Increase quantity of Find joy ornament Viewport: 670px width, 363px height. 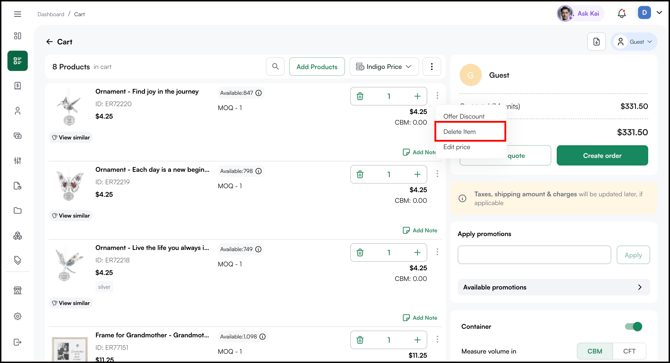[417, 96]
